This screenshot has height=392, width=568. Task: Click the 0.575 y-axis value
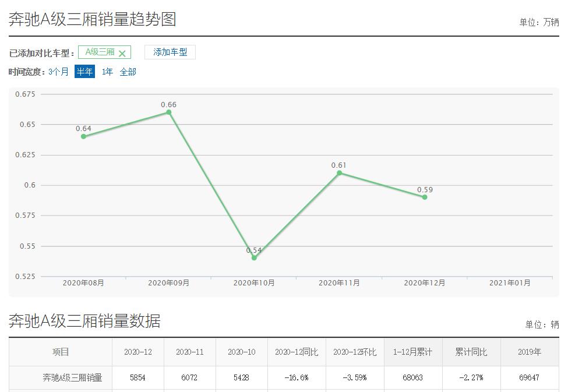coord(26,216)
